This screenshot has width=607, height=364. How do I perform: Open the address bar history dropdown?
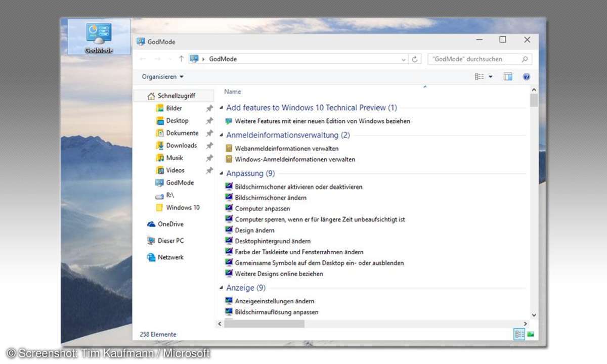click(x=404, y=60)
